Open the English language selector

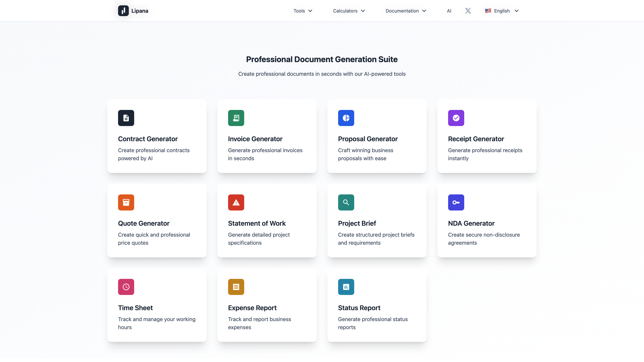[x=502, y=11]
